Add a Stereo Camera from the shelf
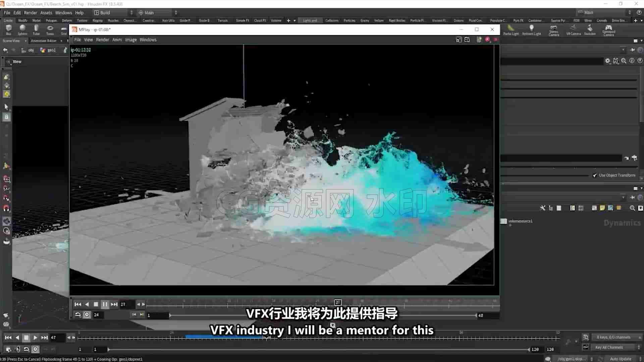Screen dimensions: 644x362 pyautogui.click(x=554, y=30)
